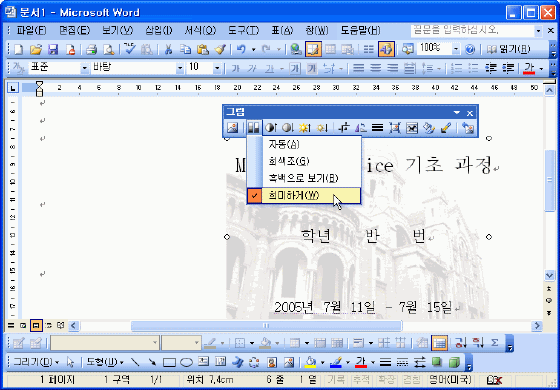Viewport: 560px width, 390px height.
Task: Click the Reset Picture icon
Action: 468,128
